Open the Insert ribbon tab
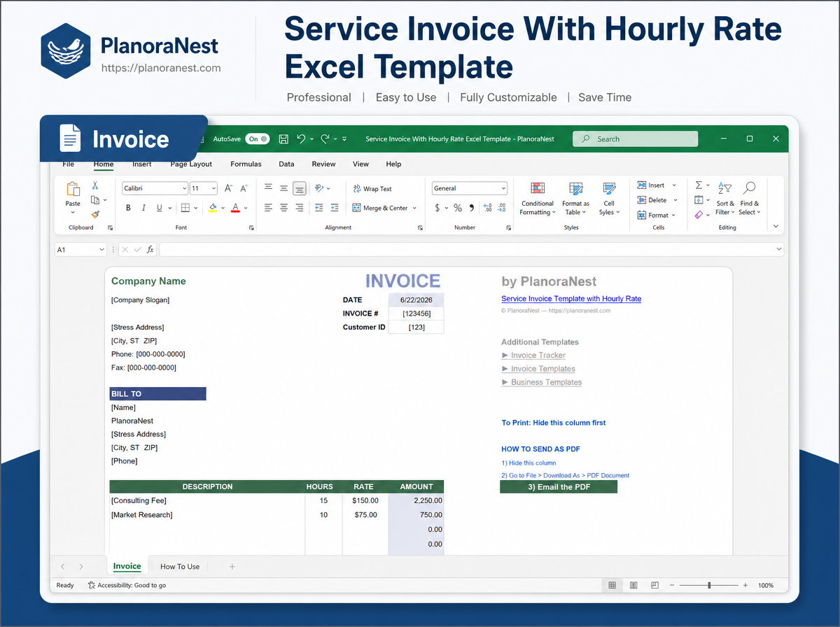Image resolution: width=840 pixels, height=627 pixels. 142,164
